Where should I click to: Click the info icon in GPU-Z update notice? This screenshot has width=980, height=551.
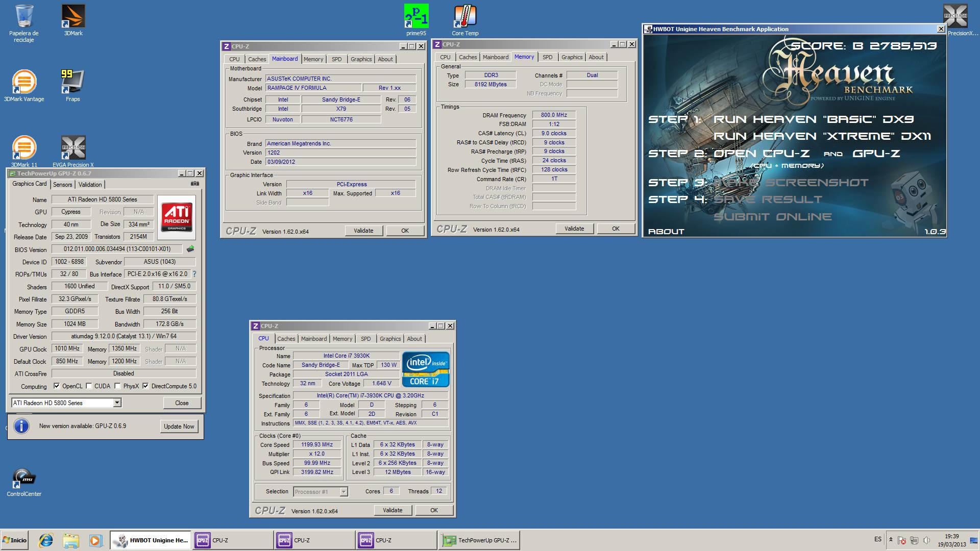coord(21,426)
